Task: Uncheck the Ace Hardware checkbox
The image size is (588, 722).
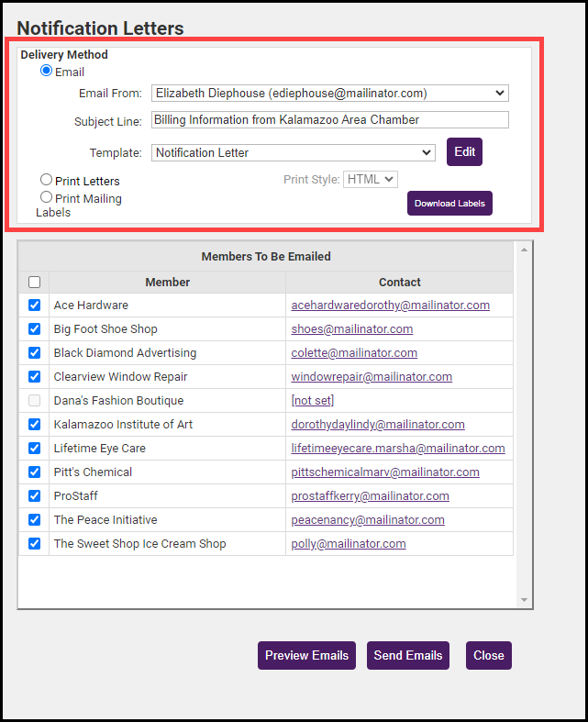Action: pyautogui.click(x=34, y=305)
